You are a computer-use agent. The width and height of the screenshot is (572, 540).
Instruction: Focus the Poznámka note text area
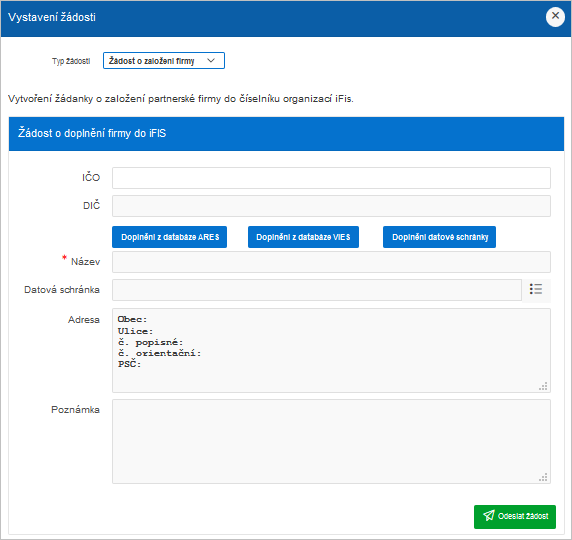click(x=331, y=441)
